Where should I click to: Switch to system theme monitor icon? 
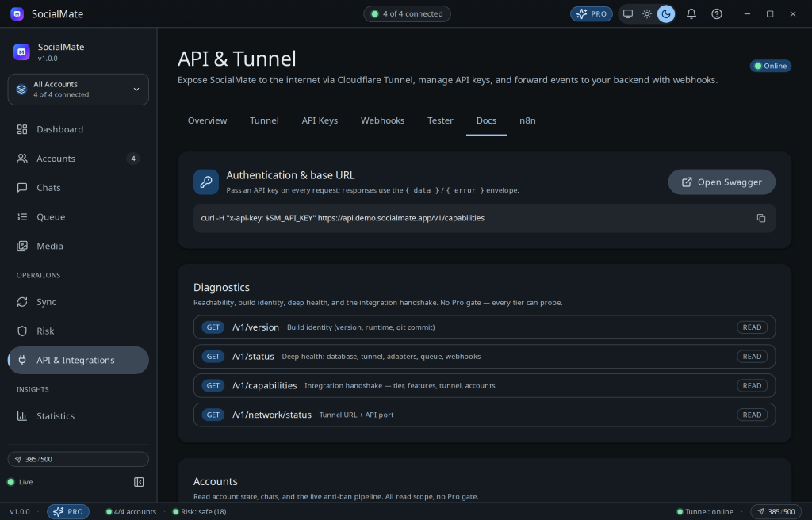click(628, 14)
